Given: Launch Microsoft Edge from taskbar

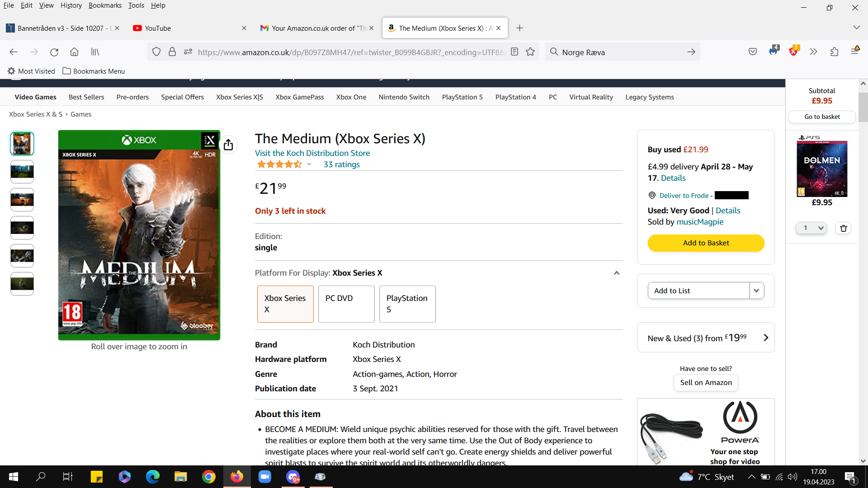Looking at the screenshot, I should (x=153, y=477).
